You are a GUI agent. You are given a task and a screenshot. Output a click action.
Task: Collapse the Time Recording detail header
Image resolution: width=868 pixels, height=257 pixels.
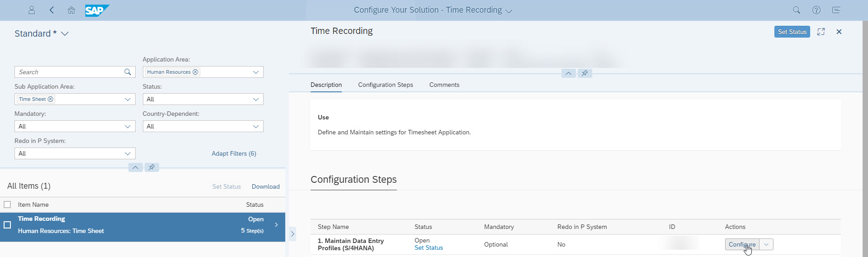(568, 73)
